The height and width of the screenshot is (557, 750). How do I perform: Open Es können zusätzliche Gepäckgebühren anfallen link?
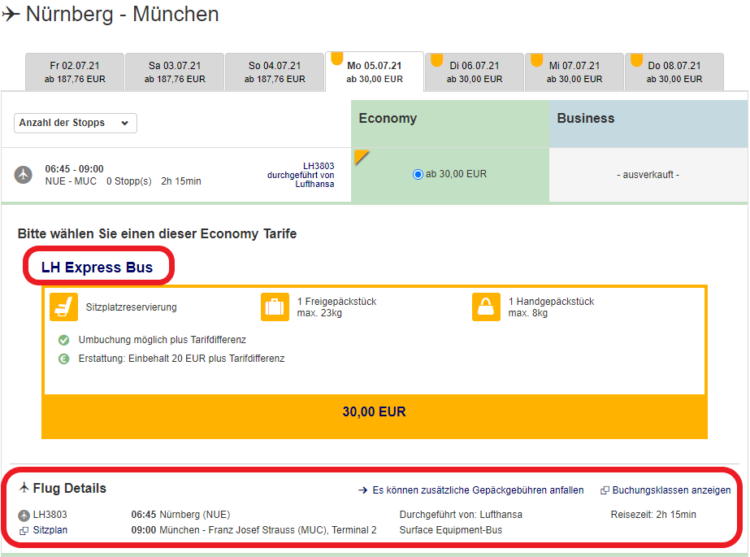pos(478,491)
